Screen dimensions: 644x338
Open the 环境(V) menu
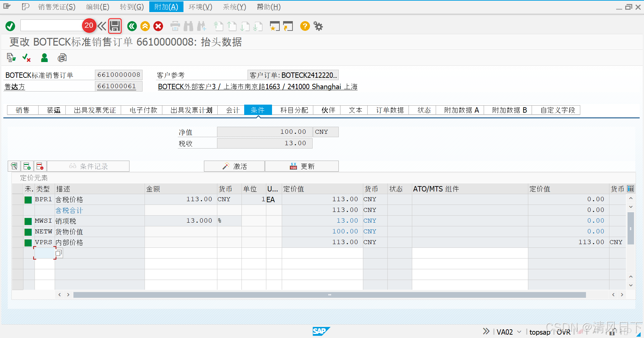pyautogui.click(x=201, y=7)
